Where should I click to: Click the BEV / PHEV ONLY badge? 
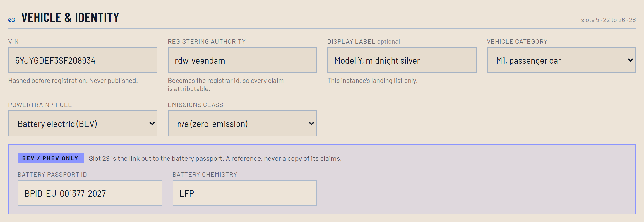51,158
